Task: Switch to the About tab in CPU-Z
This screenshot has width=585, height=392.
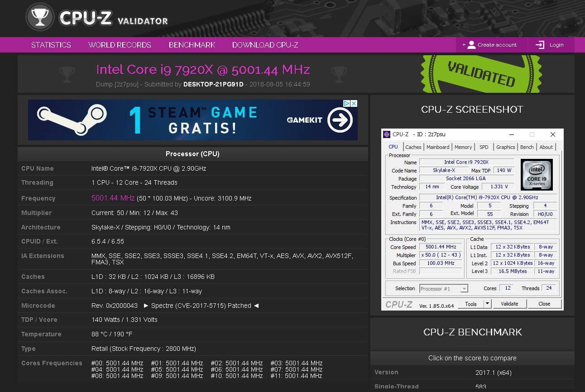Action: [x=546, y=147]
